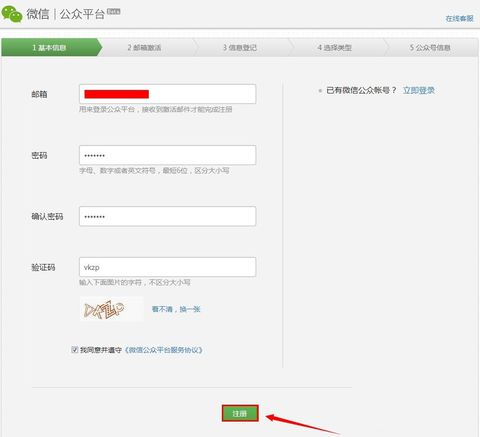
Task: Click the 确认密码 field label
Action: [x=47, y=217]
